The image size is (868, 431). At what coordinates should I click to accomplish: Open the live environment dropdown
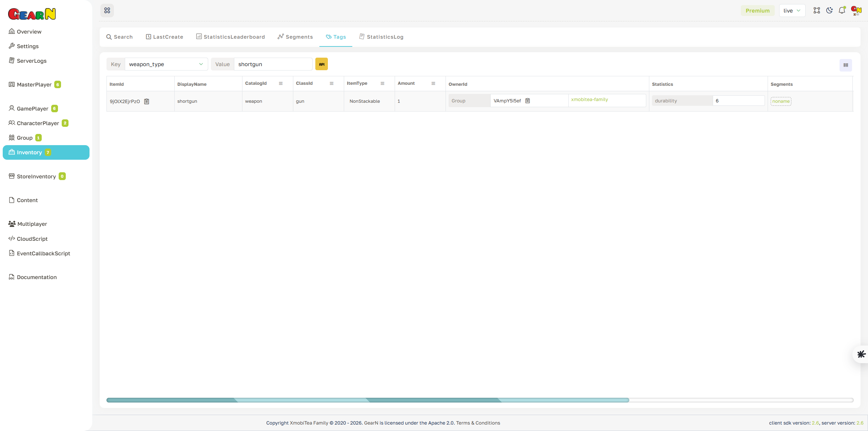click(792, 10)
